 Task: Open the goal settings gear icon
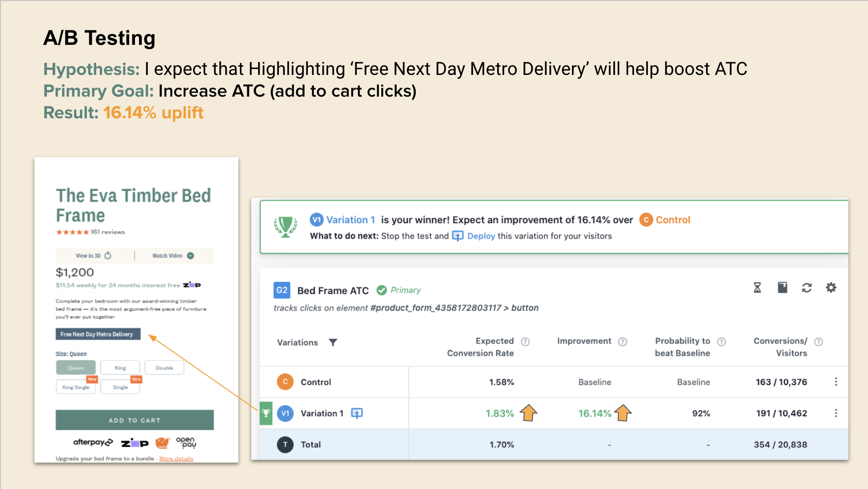click(x=831, y=287)
